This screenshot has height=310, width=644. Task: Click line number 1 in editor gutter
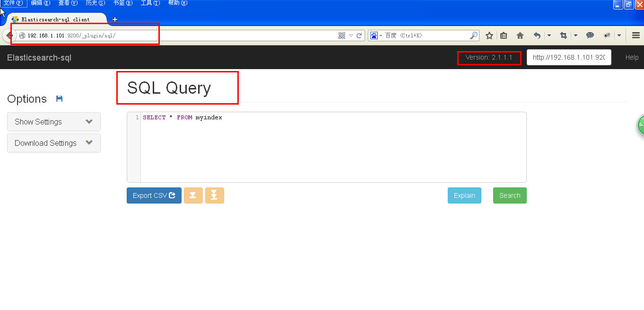pyautogui.click(x=137, y=117)
